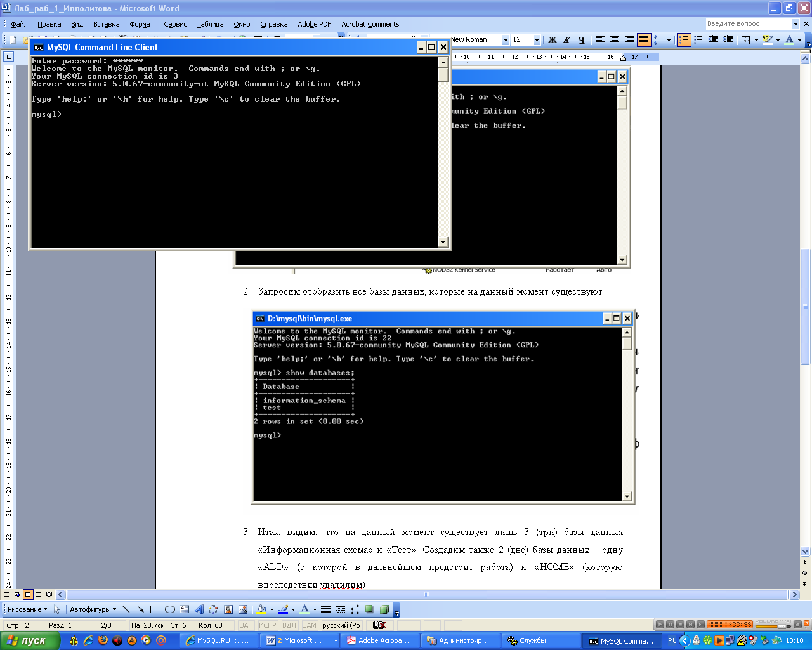Image resolution: width=812 pixels, height=650 pixels.
Task: Insert diagram or organization chart
Action: pyautogui.click(x=213, y=609)
